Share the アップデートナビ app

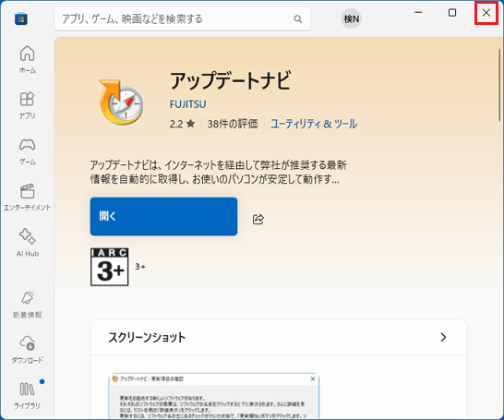tap(258, 219)
